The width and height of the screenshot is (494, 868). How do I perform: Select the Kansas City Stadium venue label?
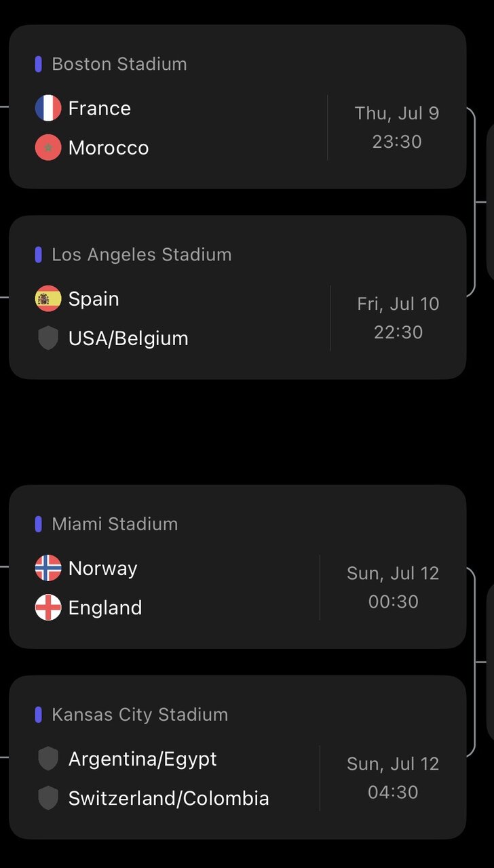pos(140,714)
